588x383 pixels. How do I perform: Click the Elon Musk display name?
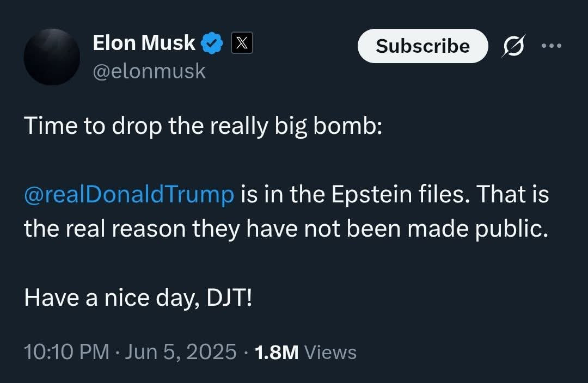point(144,43)
